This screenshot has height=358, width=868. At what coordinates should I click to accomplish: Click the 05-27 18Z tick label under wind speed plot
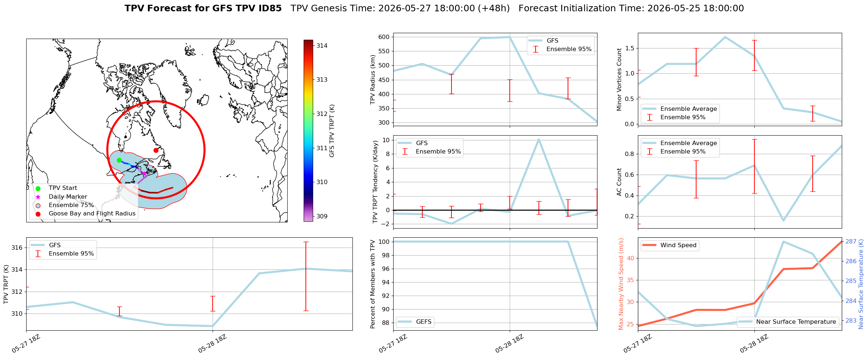coord(638,343)
